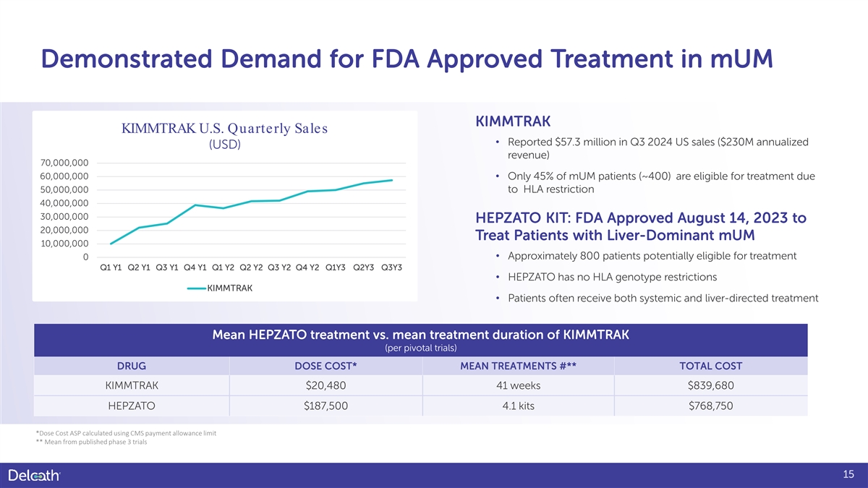Select the MEAN TREATMENTS #** column header

(518, 365)
